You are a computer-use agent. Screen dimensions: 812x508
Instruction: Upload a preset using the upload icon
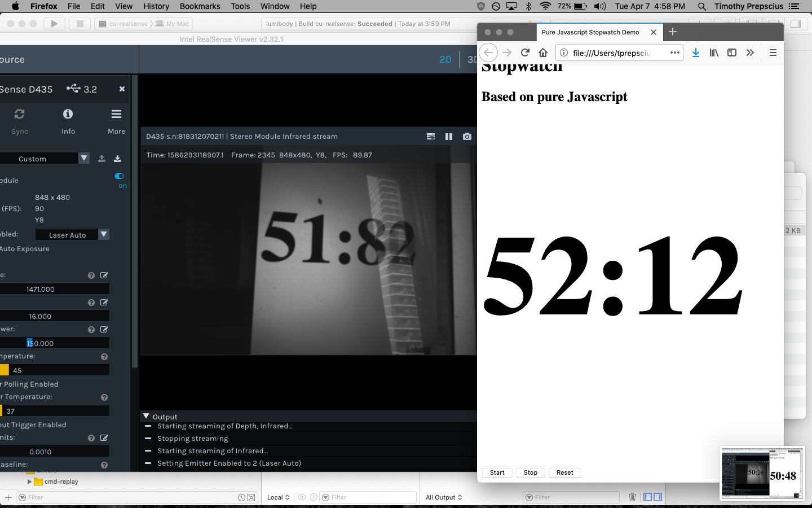[101, 159]
